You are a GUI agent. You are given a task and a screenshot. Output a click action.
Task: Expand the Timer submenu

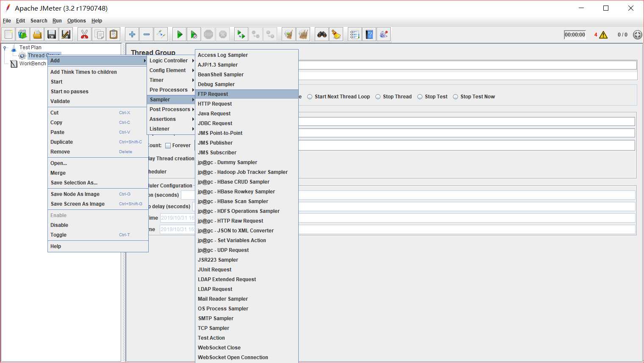point(171,80)
